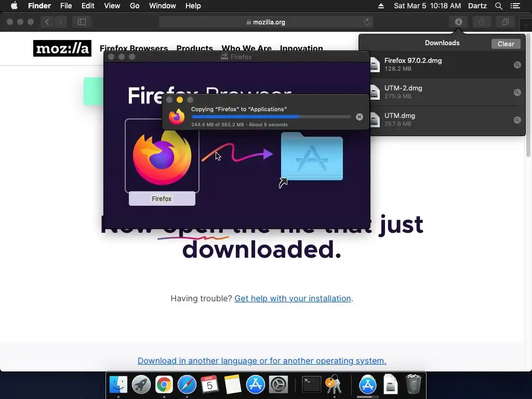The height and width of the screenshot is (399, 532).
Task: Open Keychain Access from Dock
Action: [x=334, y=384]
